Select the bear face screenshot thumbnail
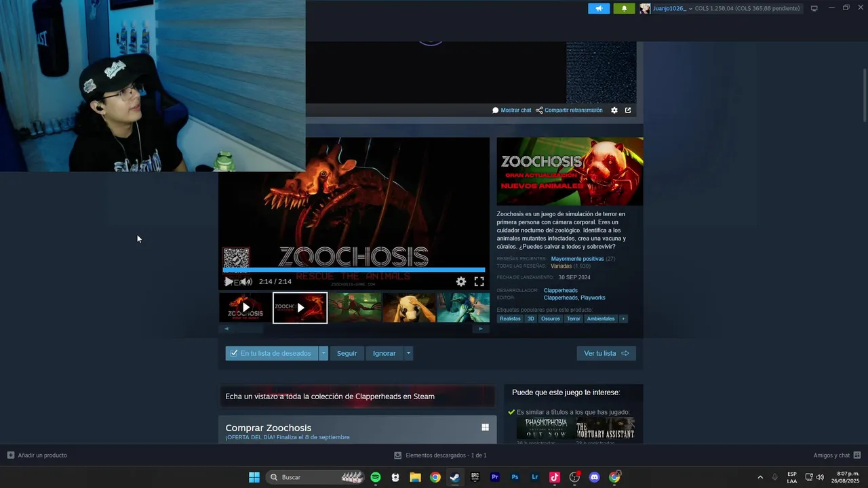Viewport: 868px width, 488px height. [410, 308]
